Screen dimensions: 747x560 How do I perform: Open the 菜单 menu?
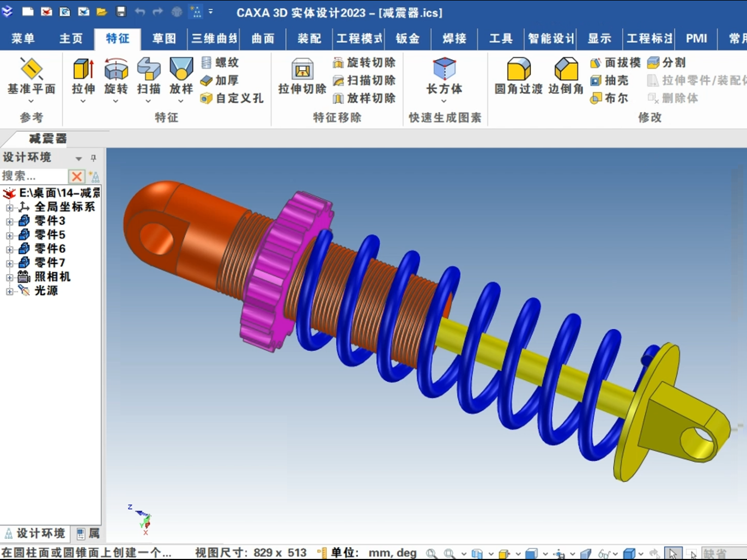[23, 39]
